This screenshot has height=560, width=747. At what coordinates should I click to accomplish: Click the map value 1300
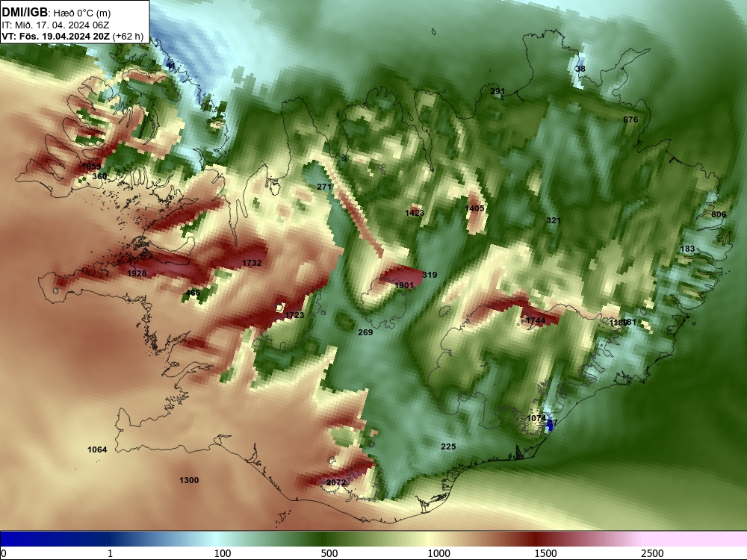[x=189, y=480]
